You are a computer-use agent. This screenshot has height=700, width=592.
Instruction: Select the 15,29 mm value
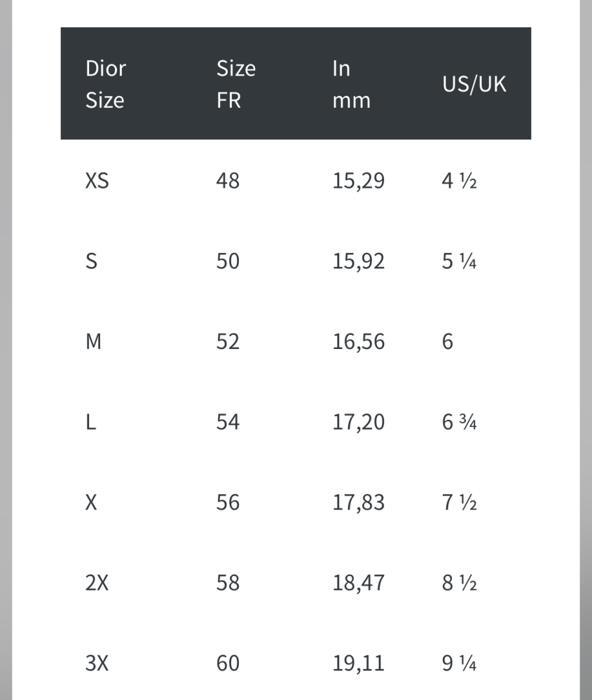pyautogui.click(x=359, y=181)
